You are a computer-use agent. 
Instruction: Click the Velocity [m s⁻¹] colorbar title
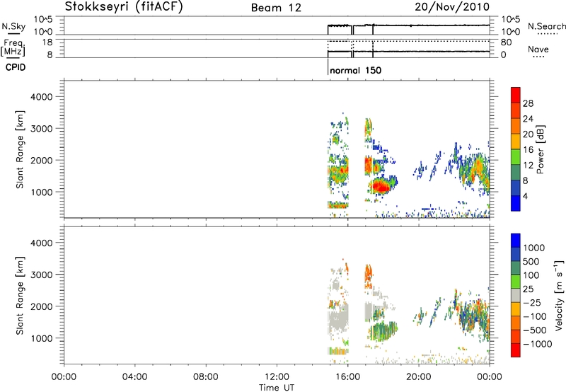(559, 295)
